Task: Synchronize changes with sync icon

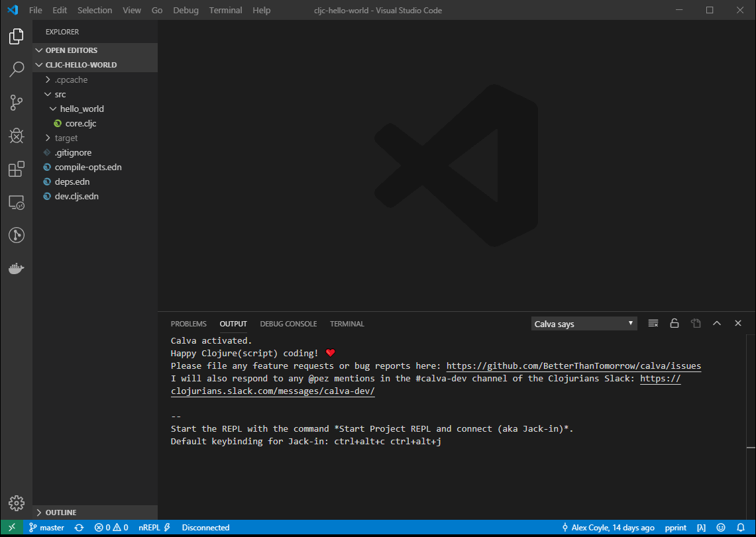Action: pos(79,527)
